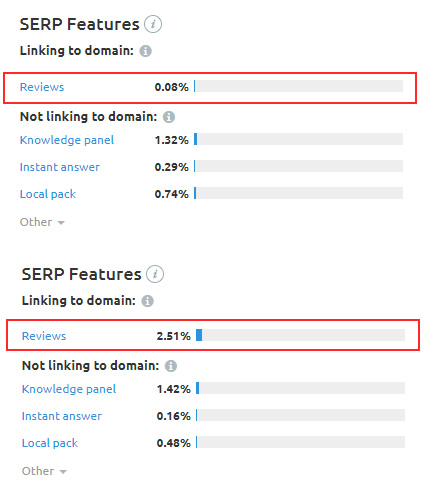Expand the bottom 'Other' dropdown

(x=44, y=471)
